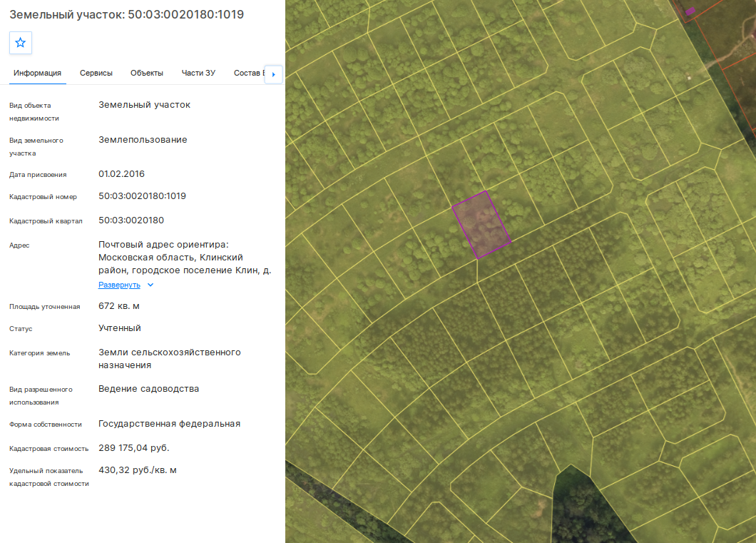Viewport: 756px width, 543px height.
Task: Click the label Категория земель
Action: 39,353
